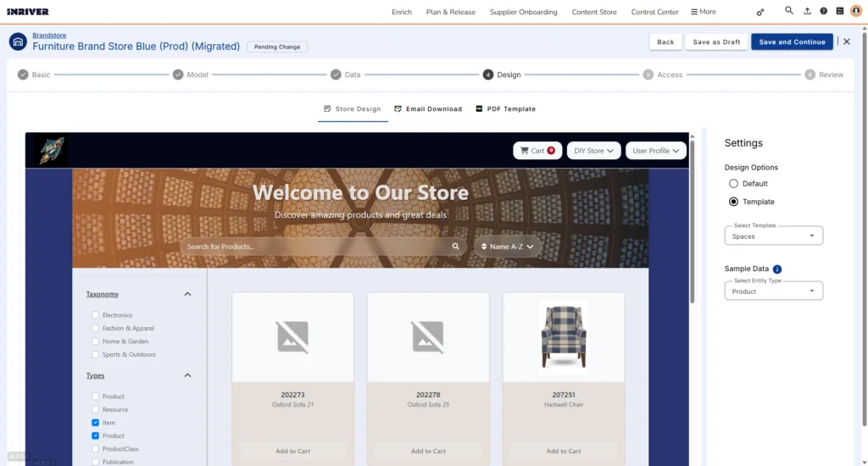868x466 pixels.
Task: Open the help question mark icon
Action: tap(824, 11)
